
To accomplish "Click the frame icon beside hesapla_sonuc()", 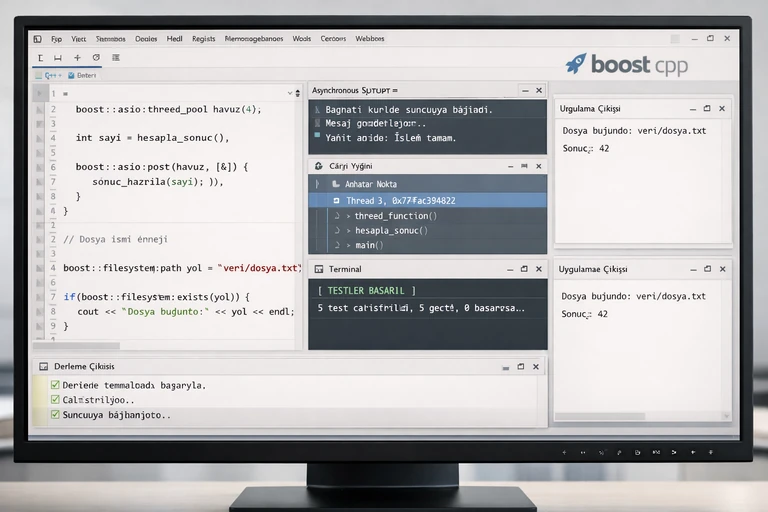I will pyautogui.click(x=337, y=230).
